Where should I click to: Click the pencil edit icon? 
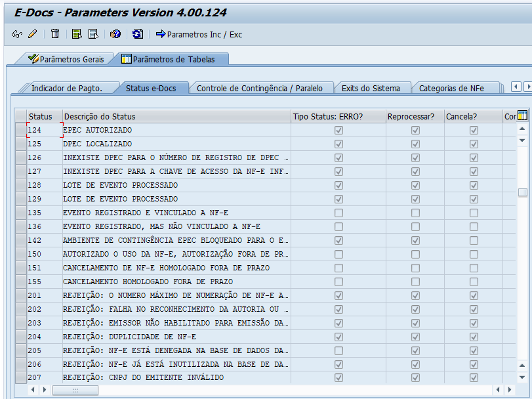(32, 34)
